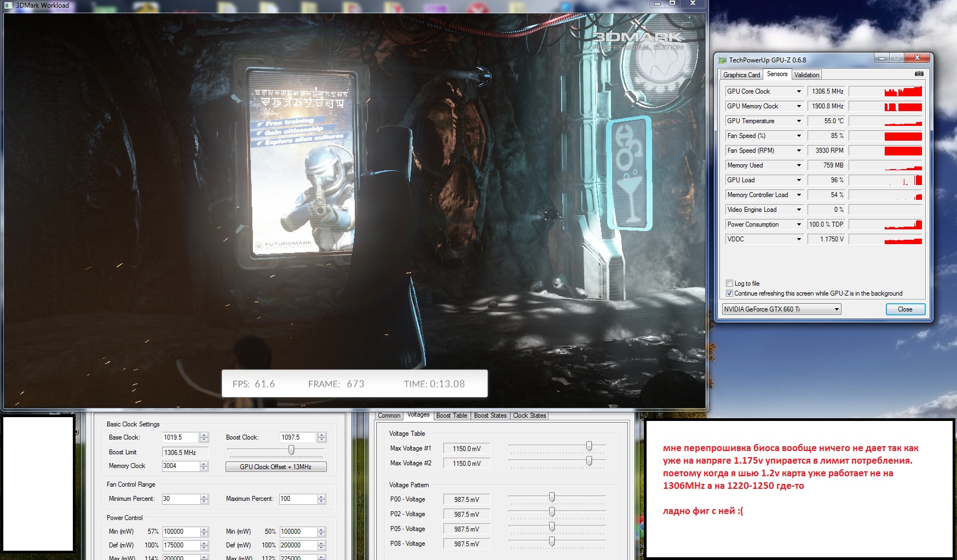Open the GPU Core Clock sensor dropdown
The image size is (957, 560).
tap(799, 91)
